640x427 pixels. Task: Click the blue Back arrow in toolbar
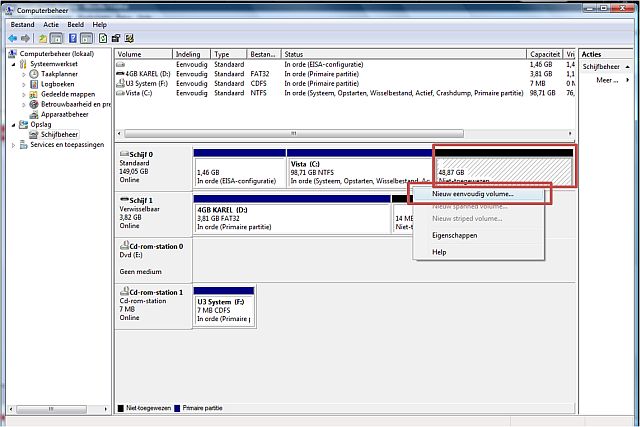[x=13, y=38]
